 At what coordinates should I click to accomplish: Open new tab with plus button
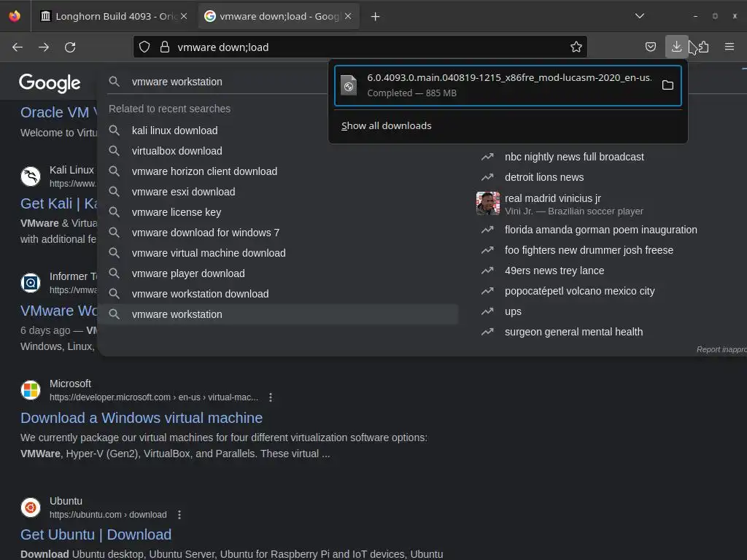pos(376,17)
